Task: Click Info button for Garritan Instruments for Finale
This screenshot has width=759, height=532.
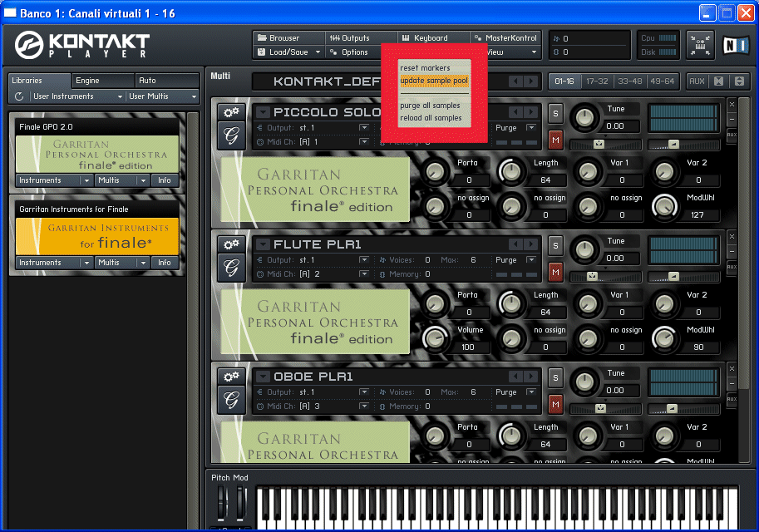Action: (165, 263)
